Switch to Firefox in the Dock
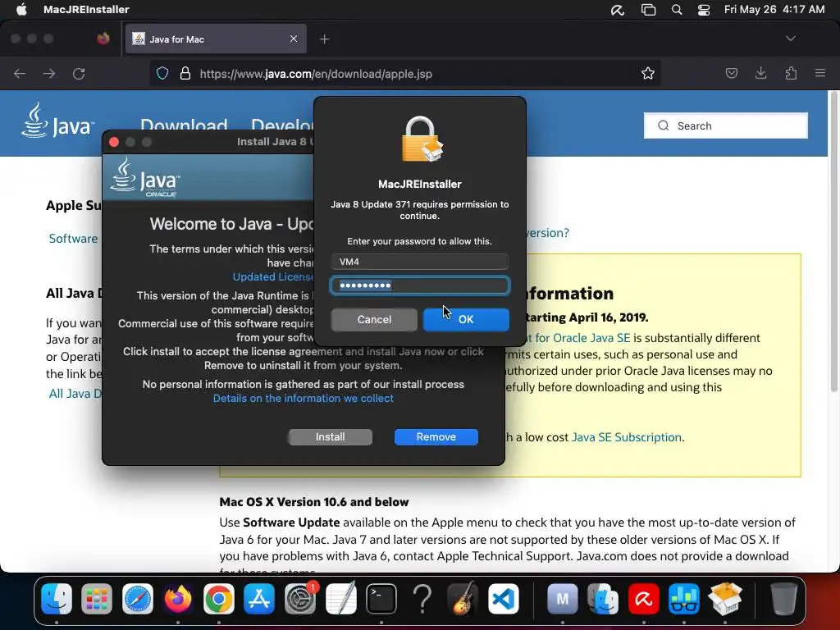This screenshot has height=630, width=840. (x=178, y=598)
